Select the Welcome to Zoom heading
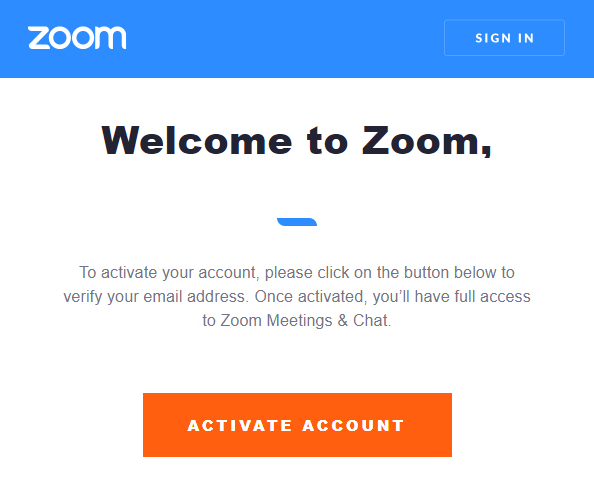Screen dimensions: 594x487 297,140
